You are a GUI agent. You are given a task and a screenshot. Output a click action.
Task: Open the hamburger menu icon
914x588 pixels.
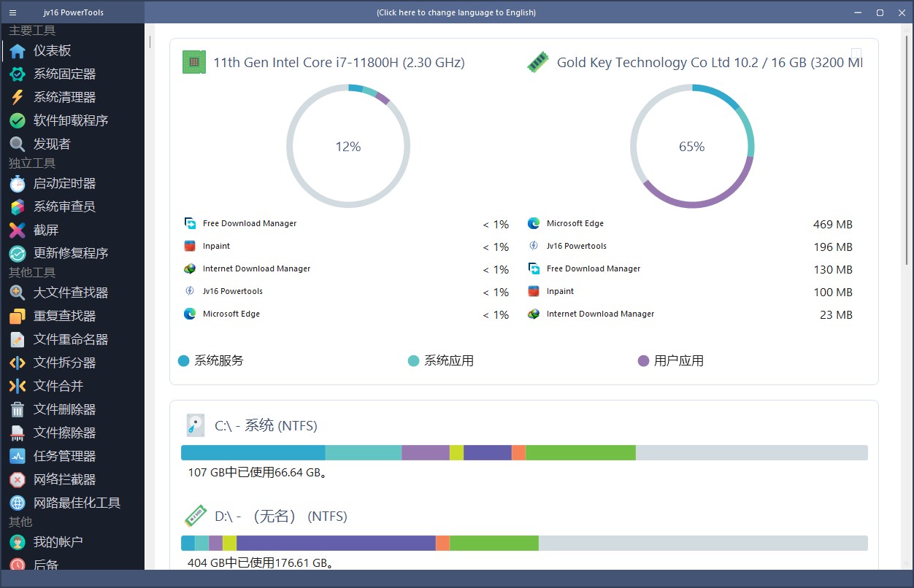tap(12, 12)
